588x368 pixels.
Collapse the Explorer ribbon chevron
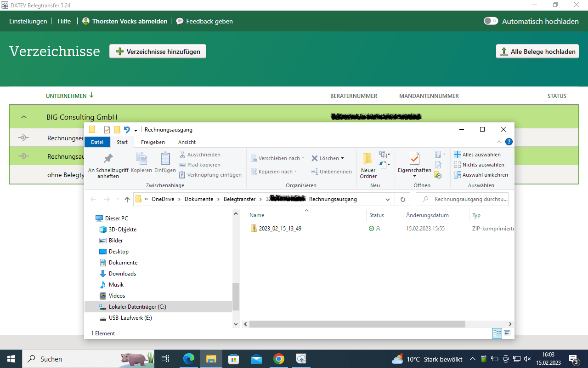click(x=499, y=142)
